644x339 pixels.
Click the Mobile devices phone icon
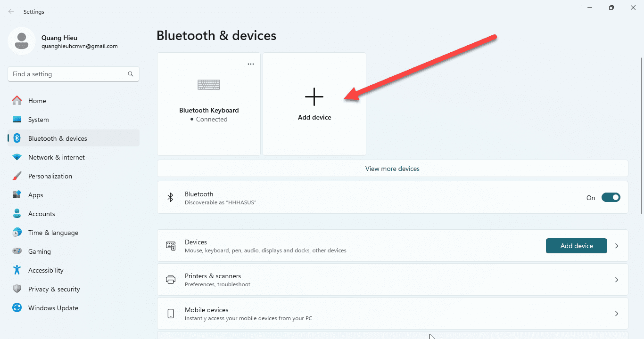tap(171, 314)
